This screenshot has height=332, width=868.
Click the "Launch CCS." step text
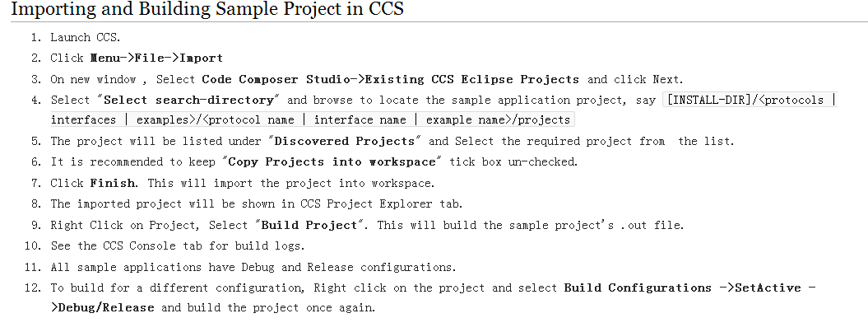85,37
